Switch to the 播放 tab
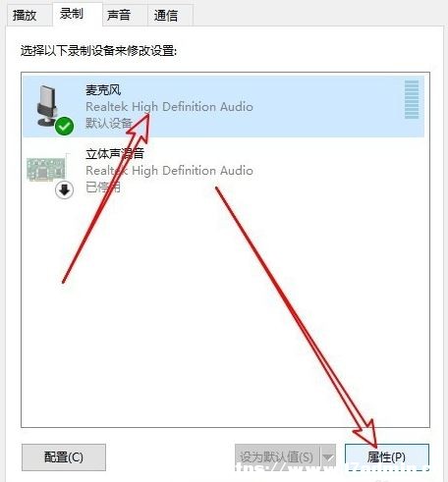The height and width of the screenshot is (482, 448). 25,15
